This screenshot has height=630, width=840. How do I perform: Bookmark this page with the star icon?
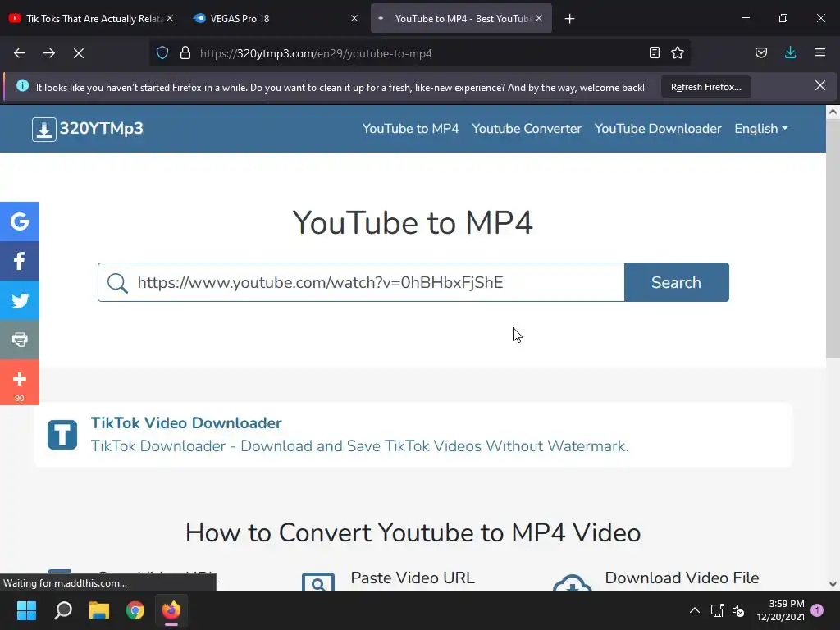click(x=678, y=52)
